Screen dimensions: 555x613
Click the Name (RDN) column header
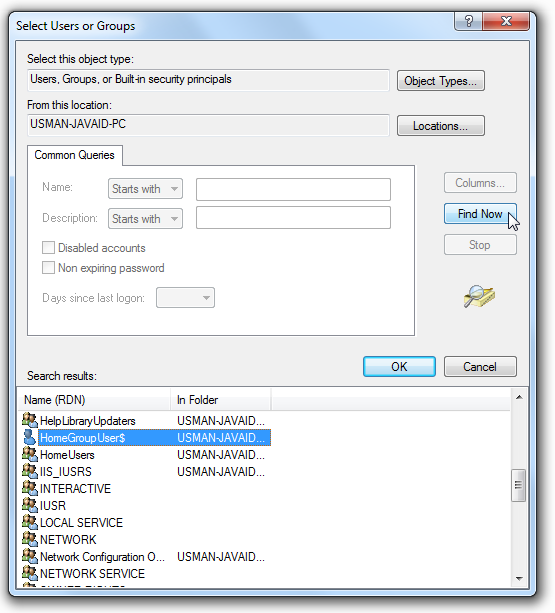click(94, 400)
